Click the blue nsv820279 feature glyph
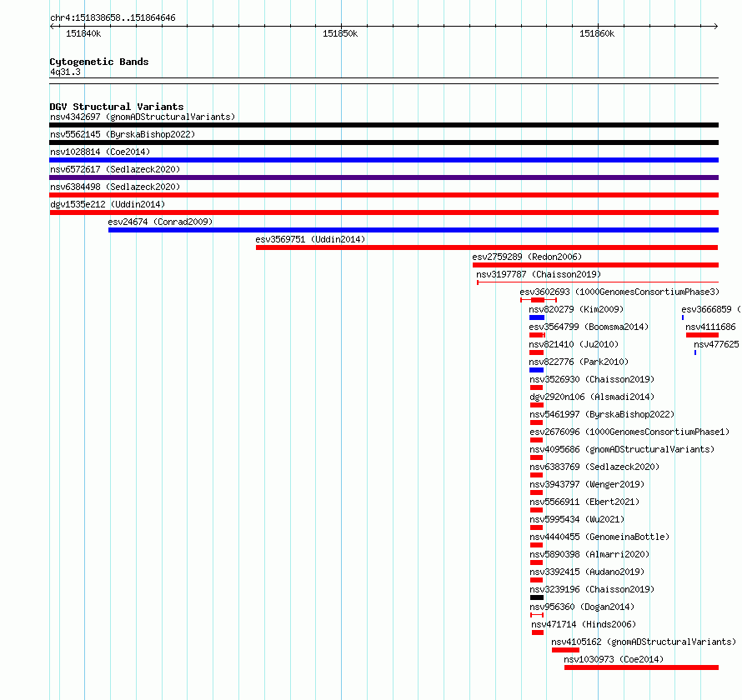The width and height of the screenshot is (742, 700). (x=537, y=317)
